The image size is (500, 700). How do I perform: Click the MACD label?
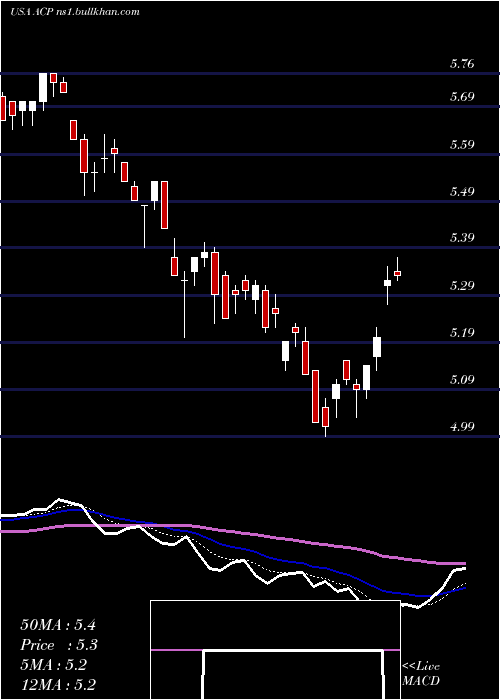(421, 681)
